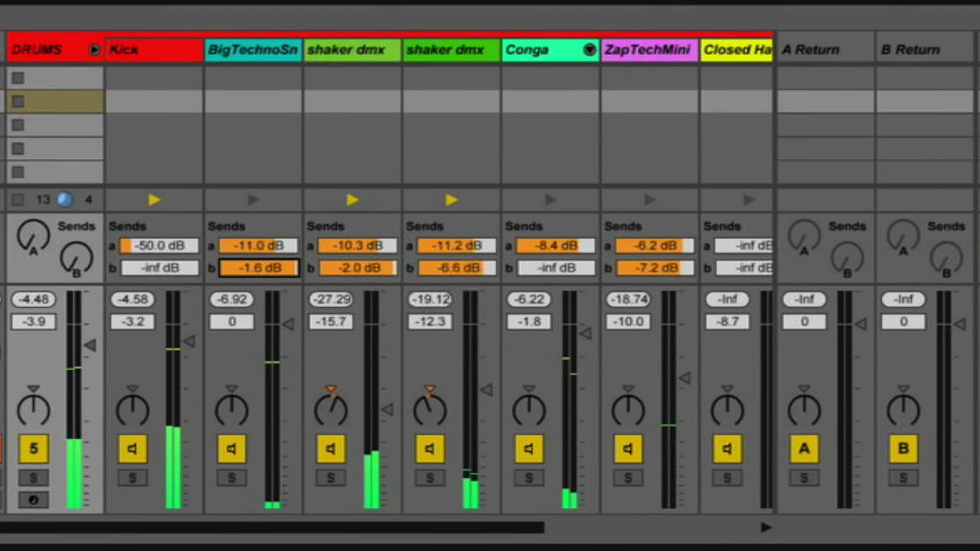The height and width of the screenshot is (551, 980).
Task: Click ZapTechMini track's grey clip status triangle
Action: pyautogui.click(x=649, y=200)
